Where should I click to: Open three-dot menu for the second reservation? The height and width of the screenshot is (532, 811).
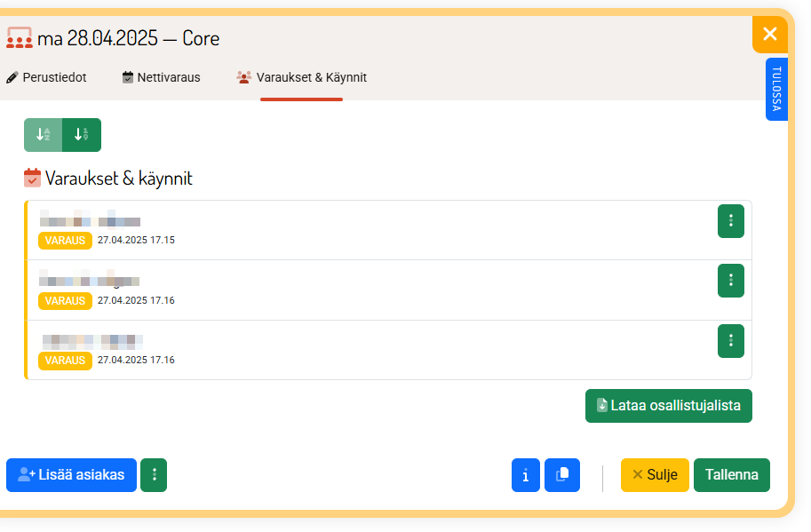coord(730,281)
